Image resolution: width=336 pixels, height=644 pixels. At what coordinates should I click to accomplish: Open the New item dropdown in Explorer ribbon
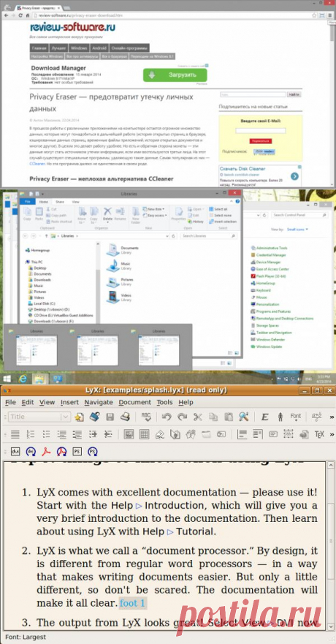pos(154,209)
